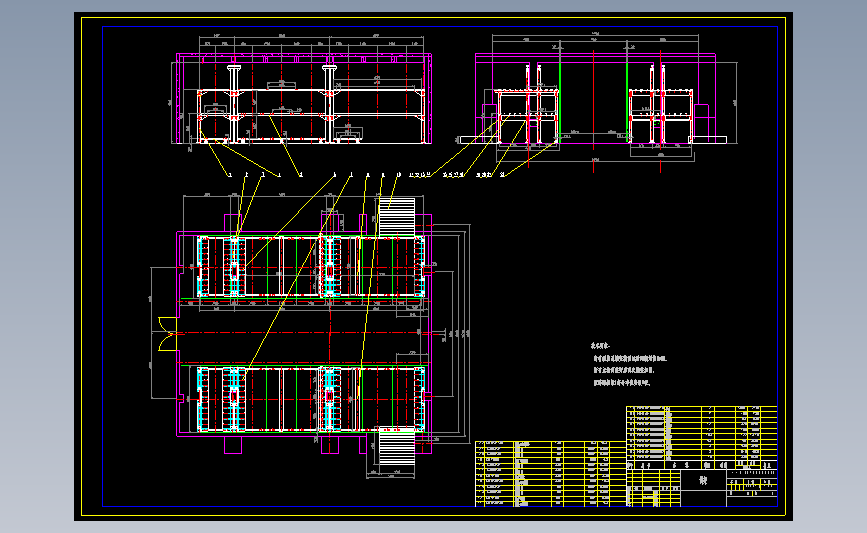Screen dimensions: 867x533
Task: Click the large plan view drawing
Action: [310, 335]
